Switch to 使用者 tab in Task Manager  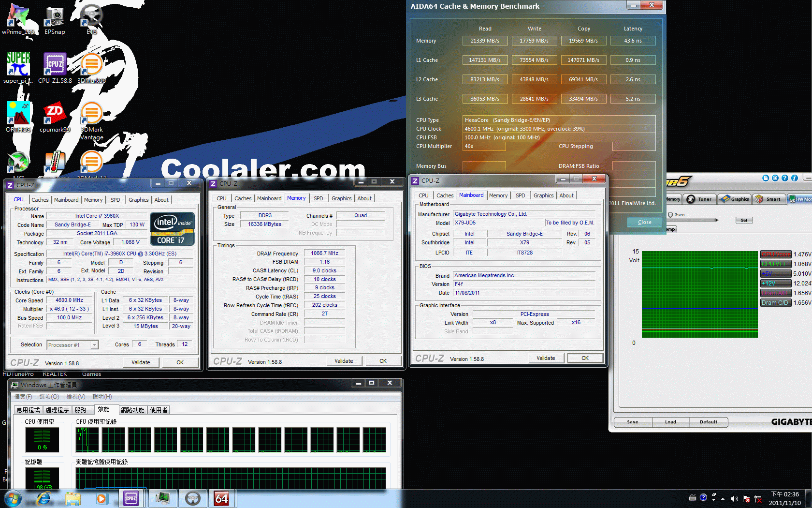point(159,410)
